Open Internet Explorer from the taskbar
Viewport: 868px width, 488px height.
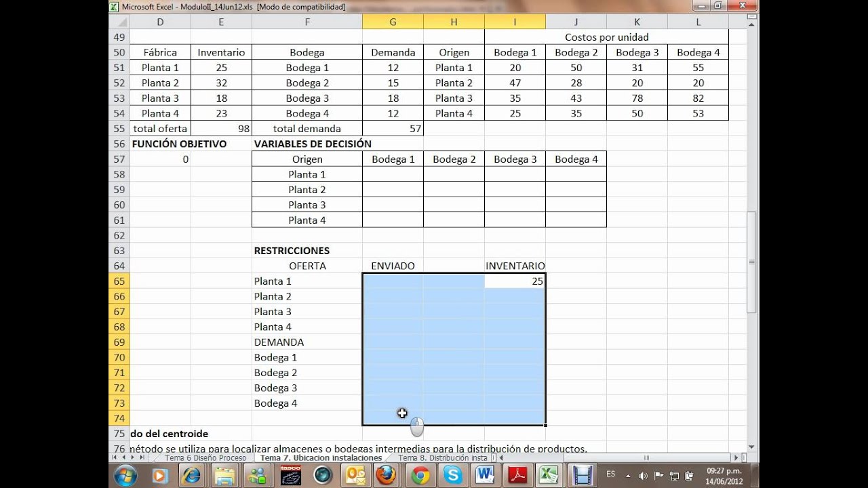click(193, 476)
